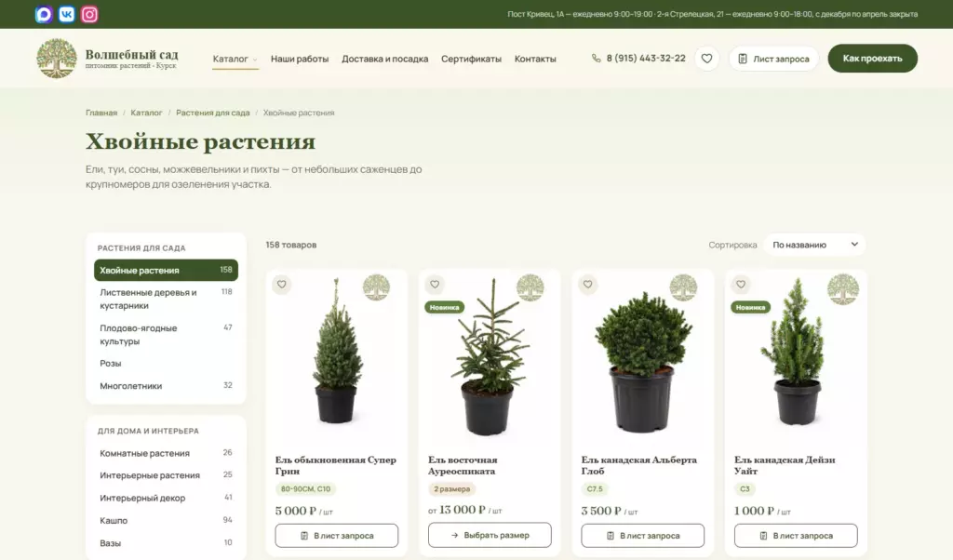
Task: Open Доставка и посадка menu item
Action: [384, 59]
